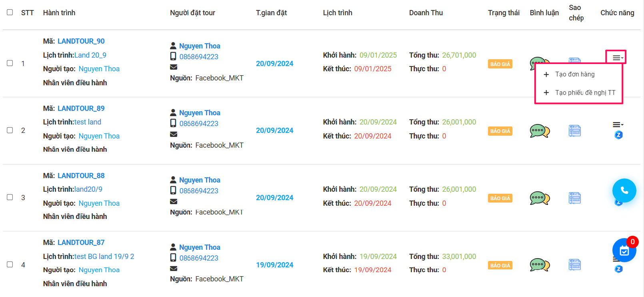
Task: Open comments for LANDTOUR_89 row
Action: click(540, 131)
